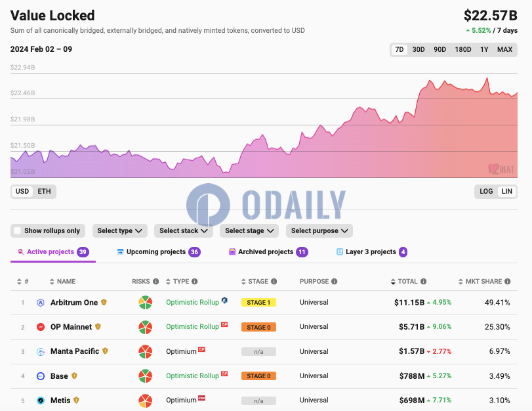Click the Upcoming projects count badge 36
Viewport: 532px width, 411px height.
[194, 252]
